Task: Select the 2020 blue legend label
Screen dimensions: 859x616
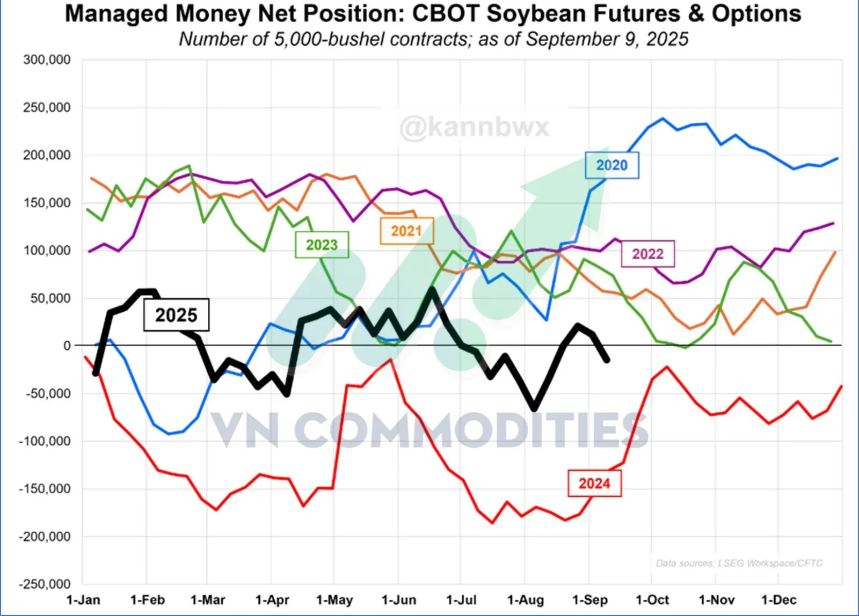Action: pos(612,165)
